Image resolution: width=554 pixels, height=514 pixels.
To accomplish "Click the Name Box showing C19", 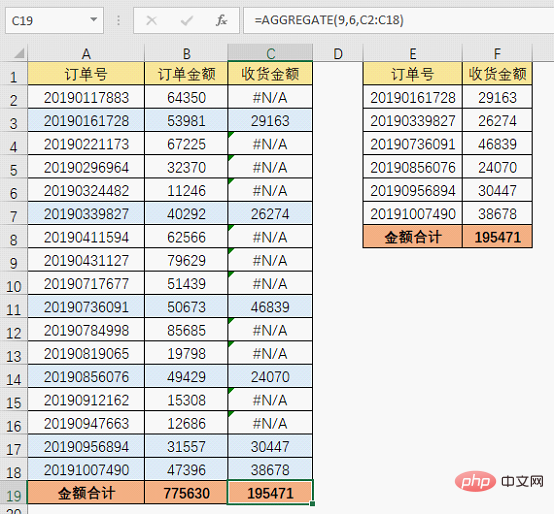I will [x=54, y=20].
